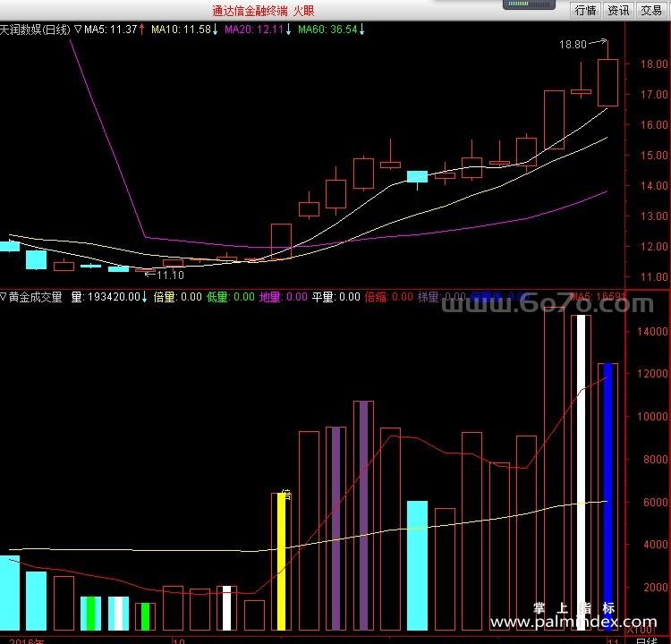This screenshot has height=644, width=671.
Task: Switch to the 交易 tab
Action: (651, 10)
